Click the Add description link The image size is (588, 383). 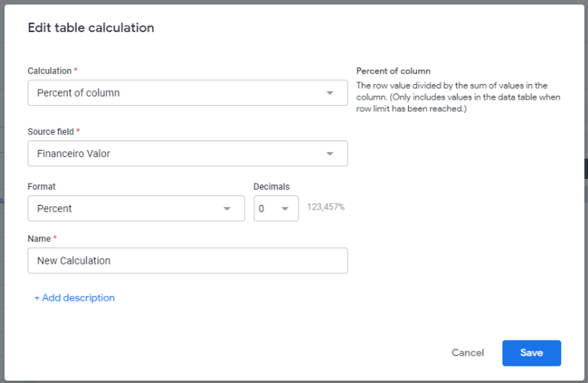point(75,297)
